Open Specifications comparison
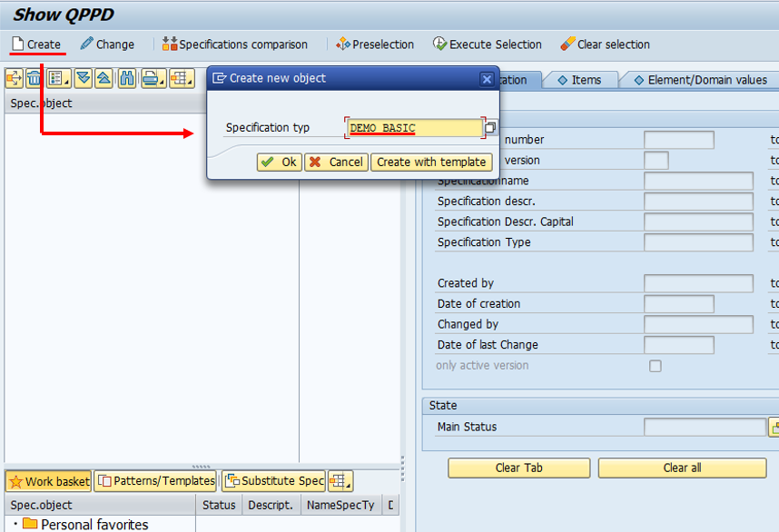Viewport: 779px width, 532px height. tap(235, 44)
